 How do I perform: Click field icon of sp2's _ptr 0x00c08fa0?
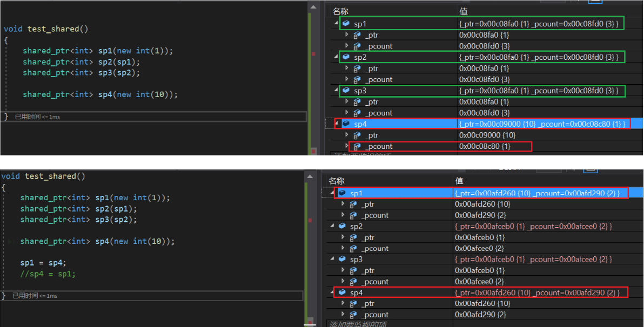tap(357, 68)
